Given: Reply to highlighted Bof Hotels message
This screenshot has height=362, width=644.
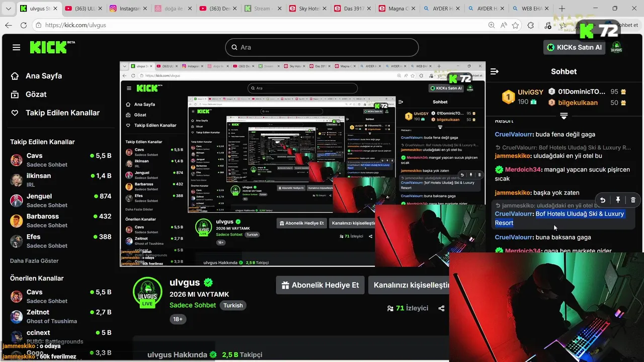Looking at the screenshot, I should [603, 200].
